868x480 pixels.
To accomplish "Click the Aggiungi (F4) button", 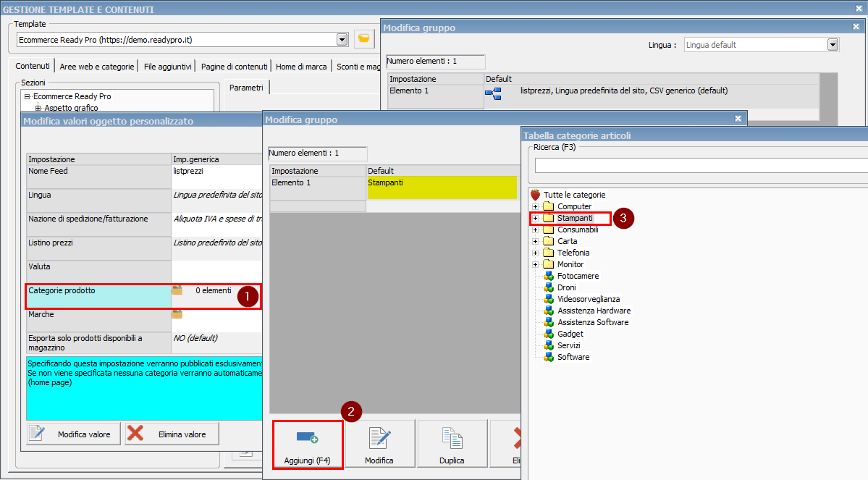I will pos(307,445).
